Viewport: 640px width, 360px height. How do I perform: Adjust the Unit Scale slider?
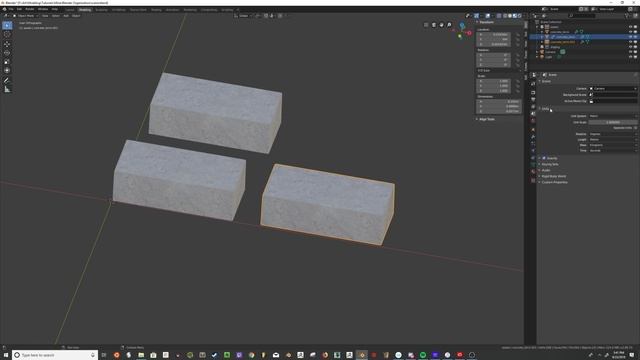[x=613, y=122]
